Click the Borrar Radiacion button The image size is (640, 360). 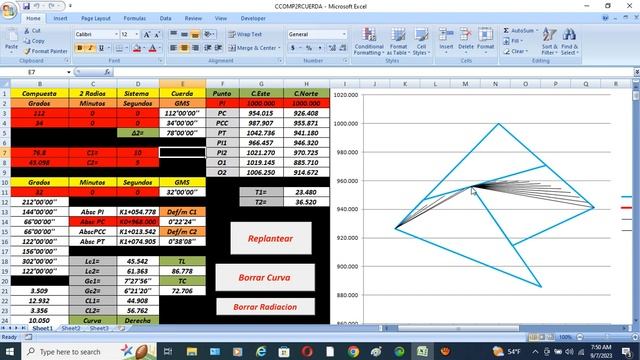[265, 307]
